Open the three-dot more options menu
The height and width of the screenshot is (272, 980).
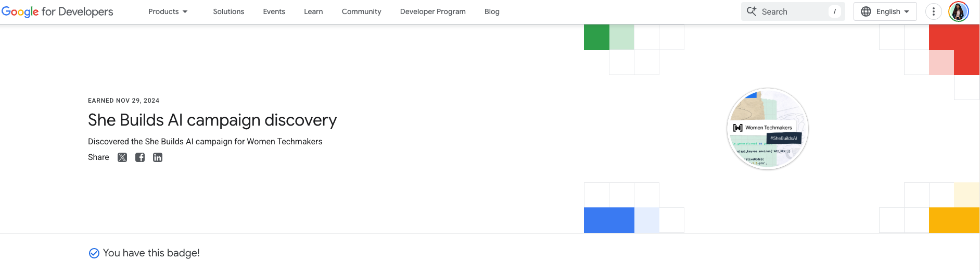pos(934,11)
